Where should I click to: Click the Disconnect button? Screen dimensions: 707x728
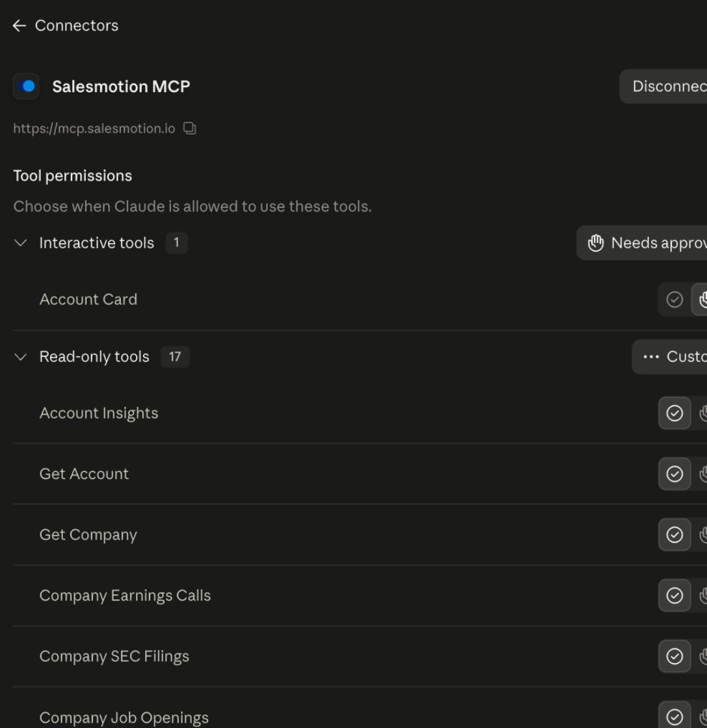[663, 86]
